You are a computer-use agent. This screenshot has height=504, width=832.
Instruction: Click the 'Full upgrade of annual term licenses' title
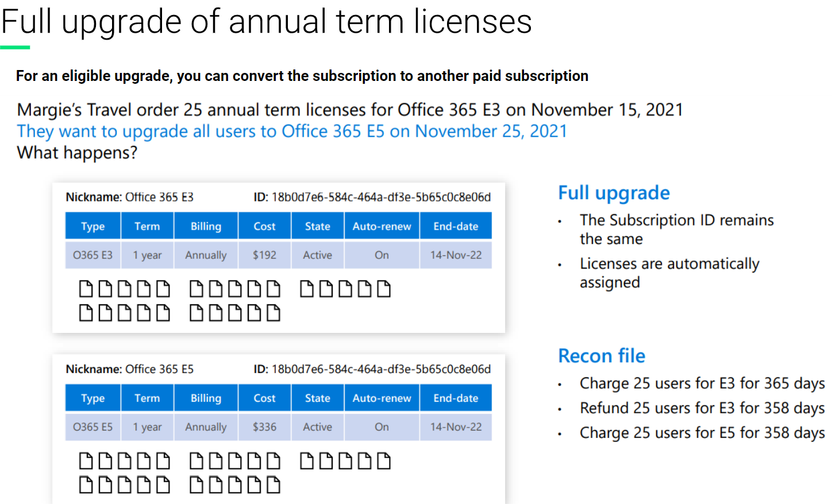[x=267, y=22]
